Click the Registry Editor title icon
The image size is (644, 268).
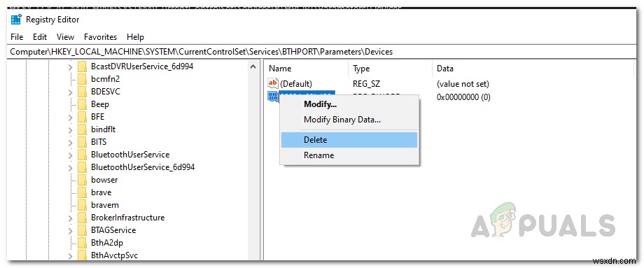16,20
